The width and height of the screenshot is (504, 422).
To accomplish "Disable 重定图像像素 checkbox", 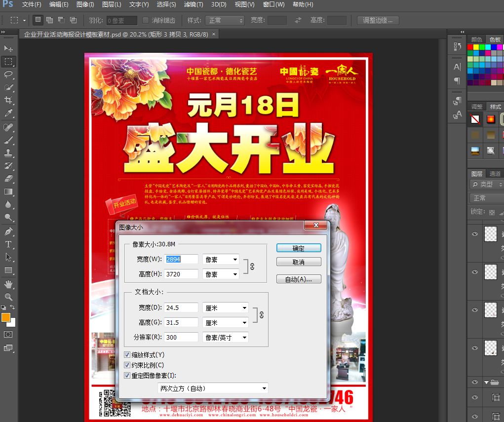I will pos(127,376).
